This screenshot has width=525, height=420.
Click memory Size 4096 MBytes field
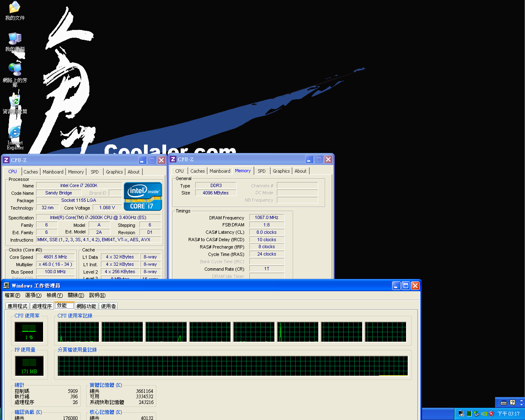click(x=216, y=193)
